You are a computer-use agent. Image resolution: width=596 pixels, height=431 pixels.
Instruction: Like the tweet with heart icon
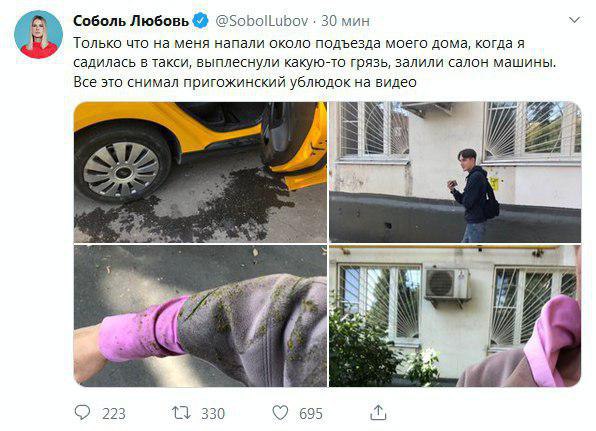coord(281,413)
